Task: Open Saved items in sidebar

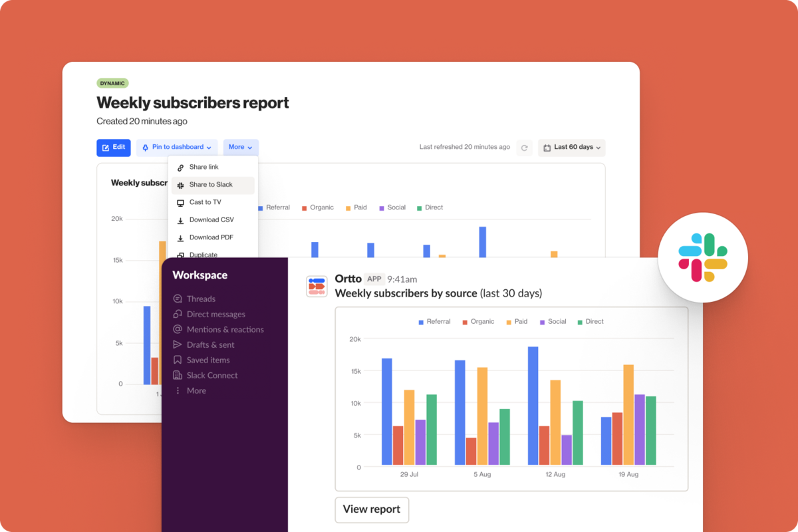Action: (x=207, y=360)
